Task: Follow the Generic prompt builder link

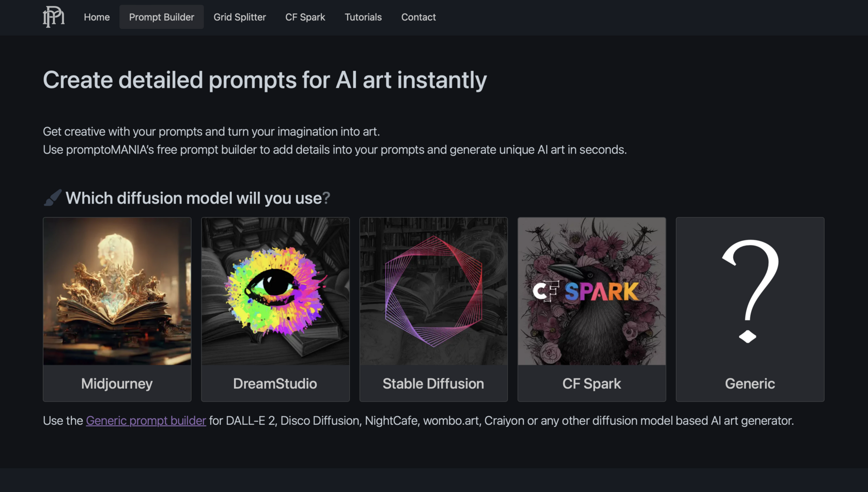Action: [146, 421]
